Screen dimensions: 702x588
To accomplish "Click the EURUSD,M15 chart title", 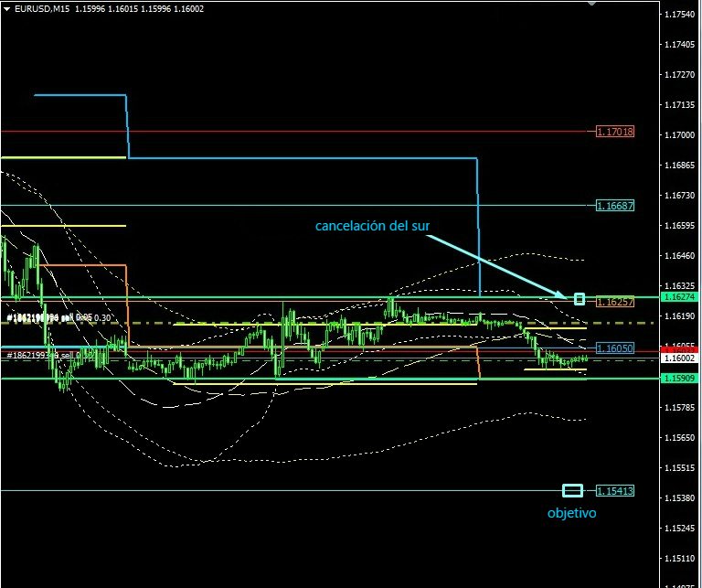I will coord(43,8).
